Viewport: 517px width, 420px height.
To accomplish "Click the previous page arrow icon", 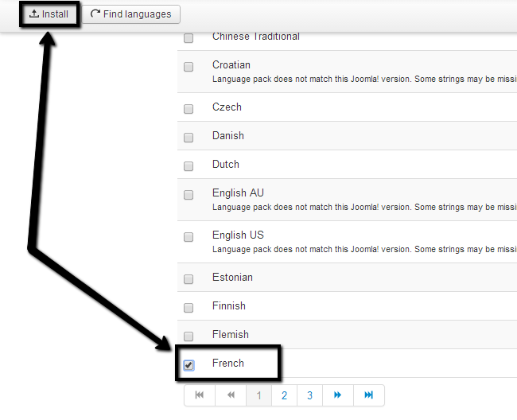I will [231, 395].
